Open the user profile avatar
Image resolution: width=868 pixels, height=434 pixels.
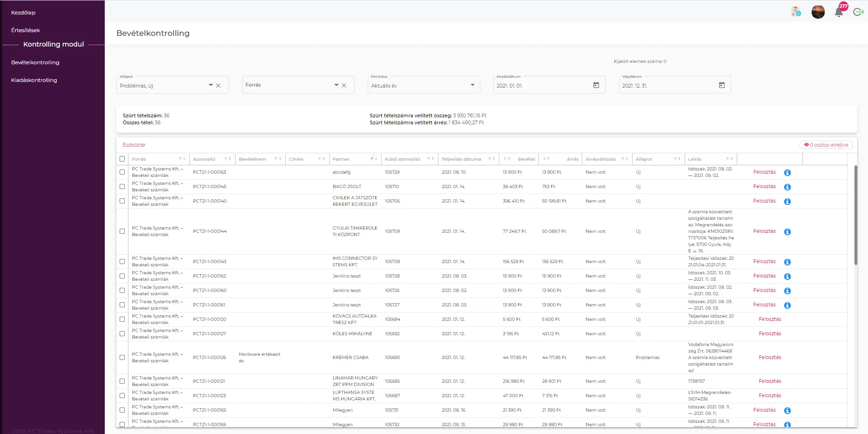click(818, 12)
